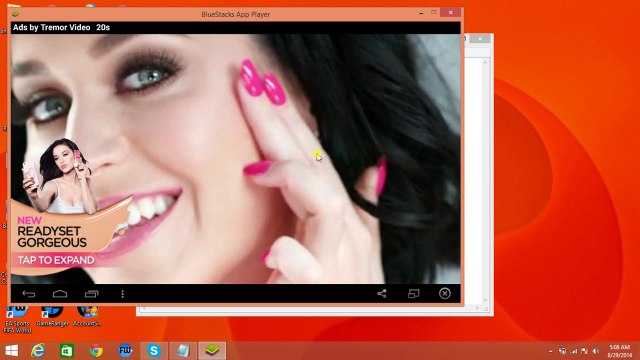The image size is (640, 360).
Task: Tap the Android back arrow in BlueStacks
Action: pos(29,294)
